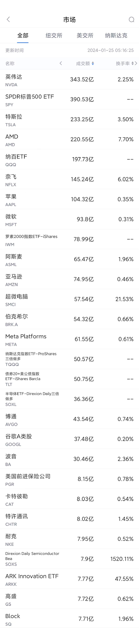The image size is (139, 644).
Task: Select the 纳斯达克 tab
Action: coord(116,35)
